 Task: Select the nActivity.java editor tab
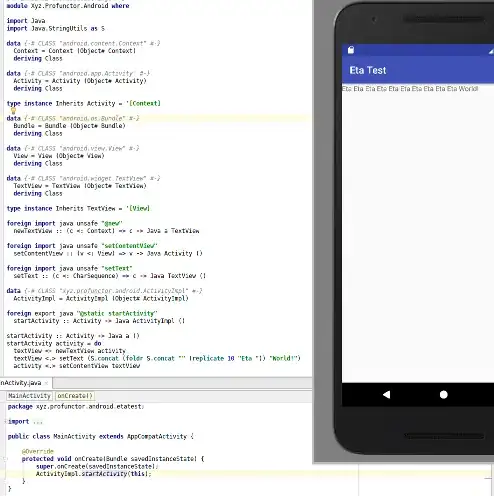22,383
